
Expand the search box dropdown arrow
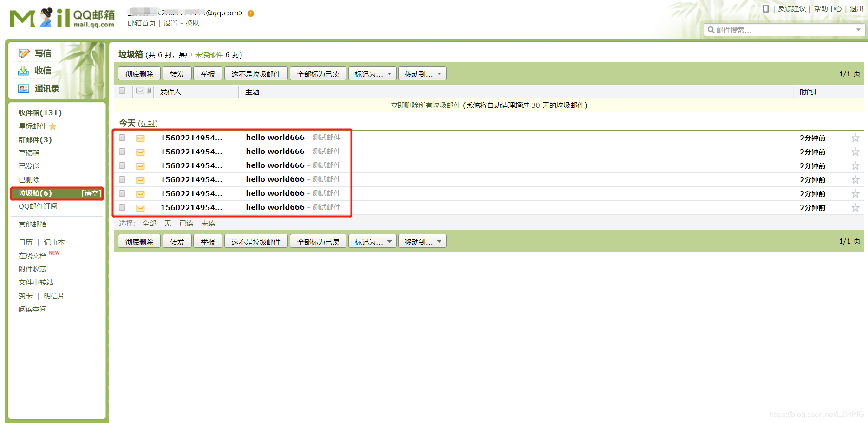coord(858,30)
